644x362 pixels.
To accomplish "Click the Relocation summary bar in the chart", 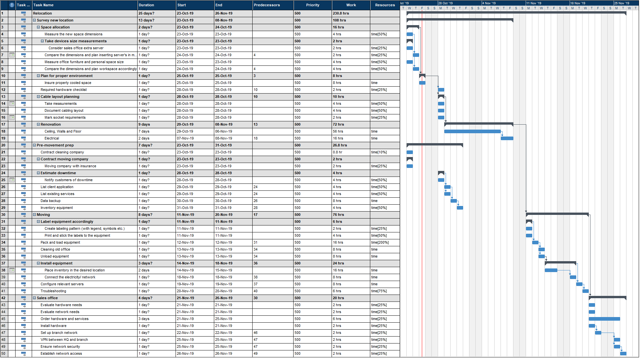I will pos(516,13).
